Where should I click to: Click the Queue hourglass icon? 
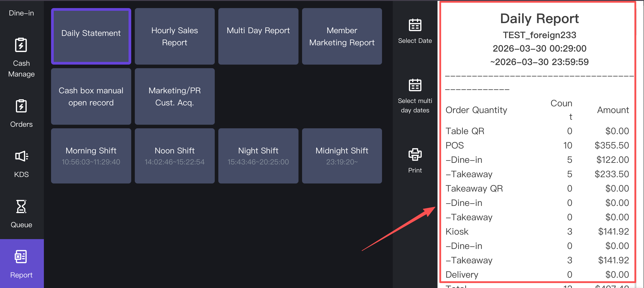[x=21, y=206]
